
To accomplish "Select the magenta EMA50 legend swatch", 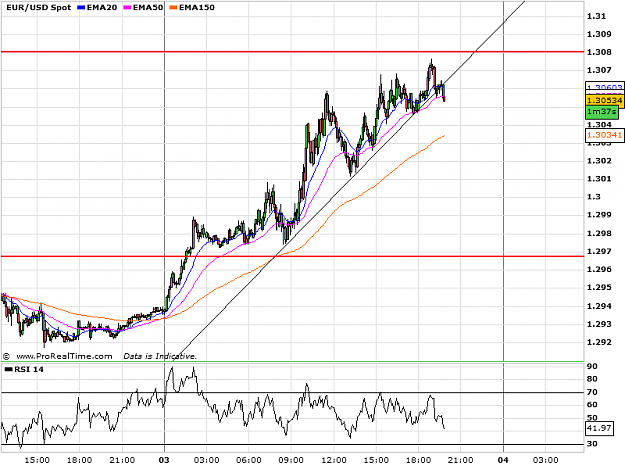I will point(128,8).
